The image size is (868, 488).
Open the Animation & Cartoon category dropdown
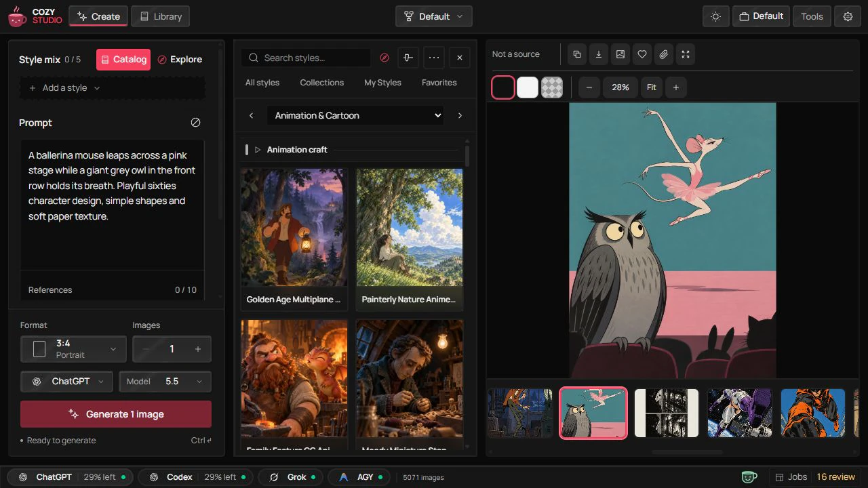(x=355, y=115)
